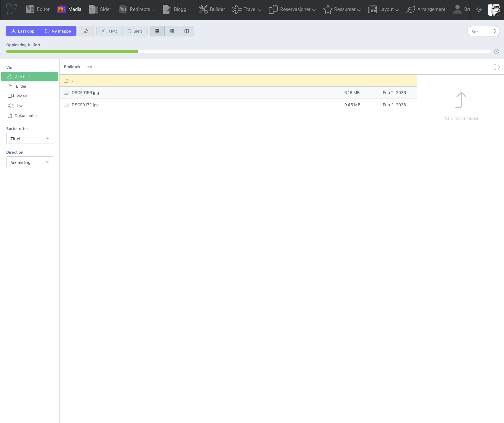The height and width of the screenshot is (423, 504).
Task: Click the refresh icon button
Action: coord(86,31)
